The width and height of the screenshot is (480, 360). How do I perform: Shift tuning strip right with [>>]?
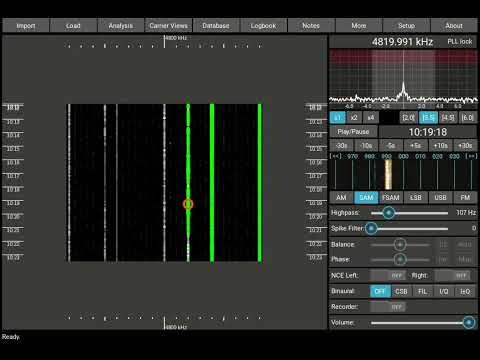pos(471,156)
